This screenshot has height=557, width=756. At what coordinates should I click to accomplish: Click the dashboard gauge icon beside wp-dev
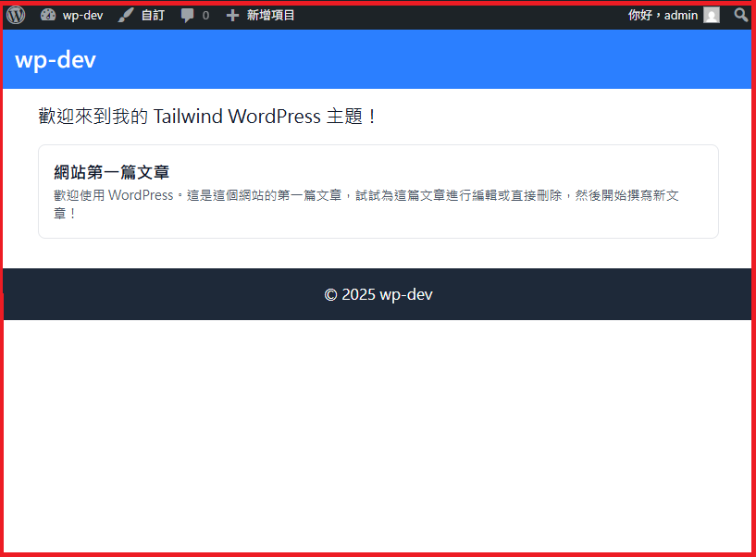tap(48, 15)
